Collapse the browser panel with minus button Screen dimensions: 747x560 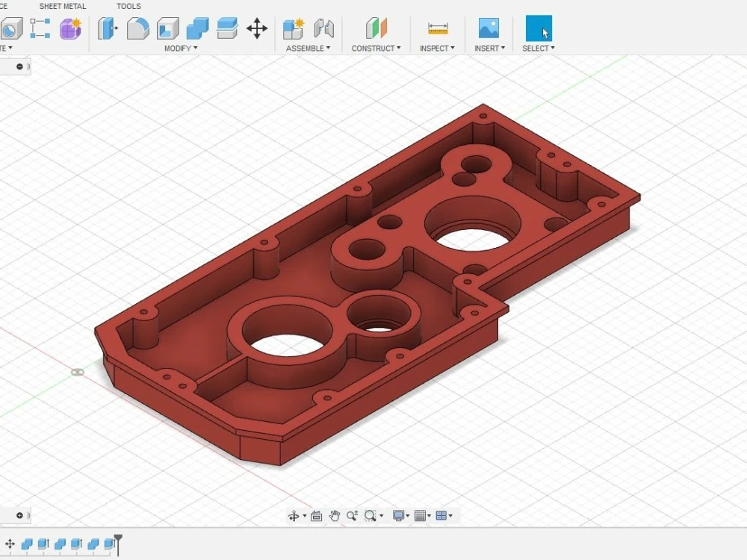click(19, 66)
